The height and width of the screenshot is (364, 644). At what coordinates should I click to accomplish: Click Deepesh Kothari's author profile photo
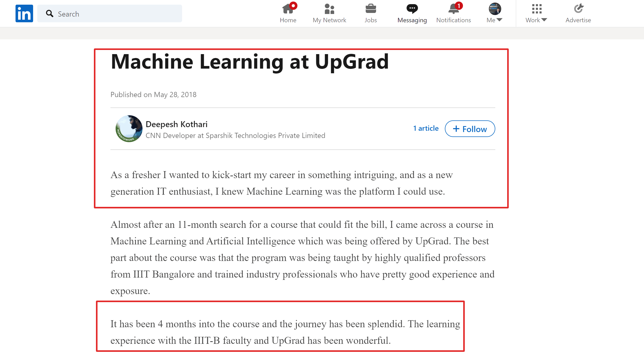click(129, 129)
